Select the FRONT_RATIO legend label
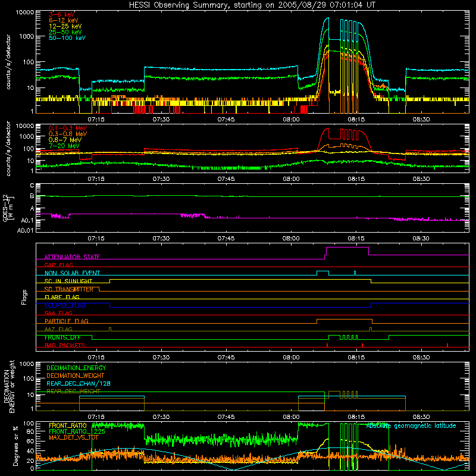The height and width of the screenshot is (476, 476). tap(68, 426)
